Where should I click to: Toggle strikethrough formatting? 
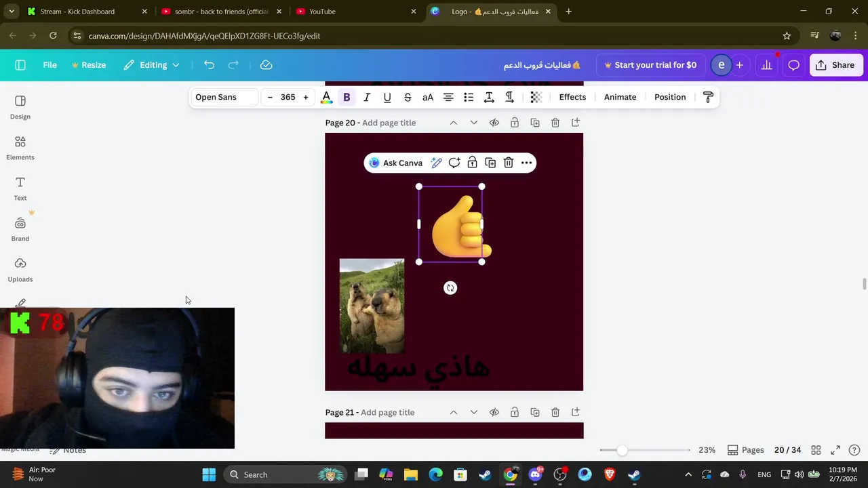pos(408,97)
